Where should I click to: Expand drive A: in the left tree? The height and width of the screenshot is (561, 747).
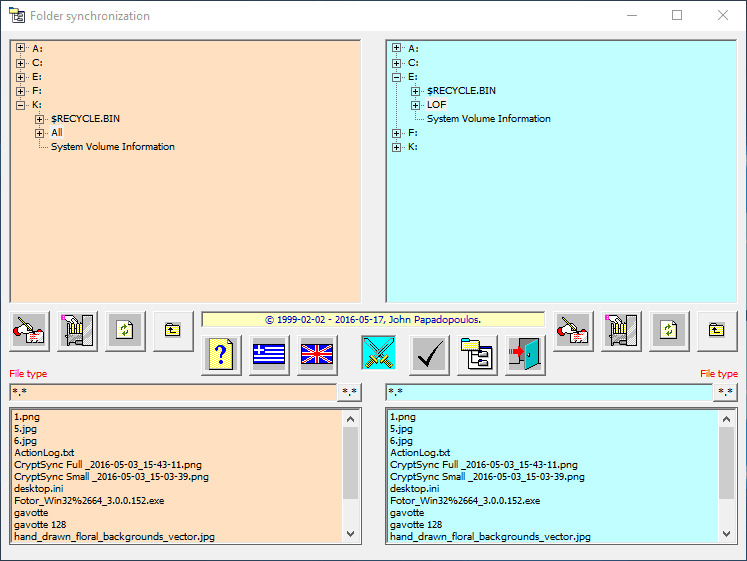(20, 48)
